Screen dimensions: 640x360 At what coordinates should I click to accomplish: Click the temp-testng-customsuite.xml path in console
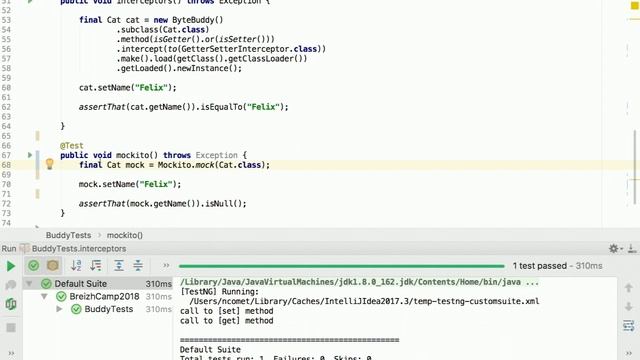(364, 301)
